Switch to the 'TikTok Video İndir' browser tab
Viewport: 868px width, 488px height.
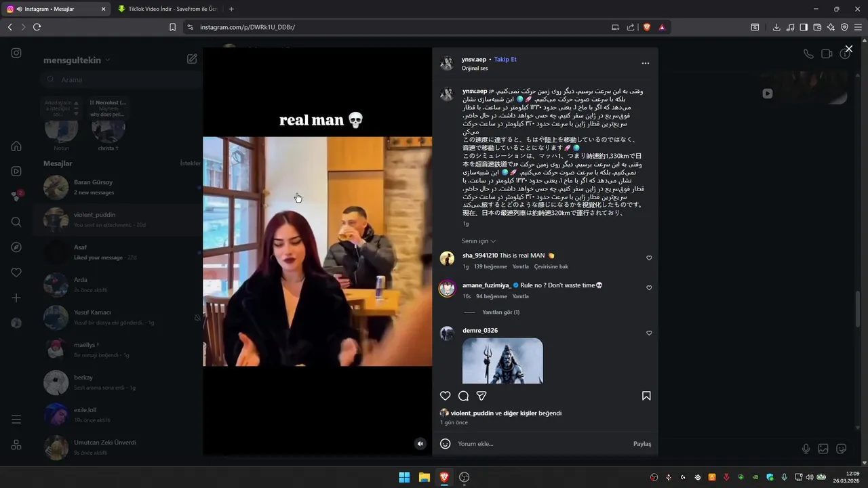point(167,9)
